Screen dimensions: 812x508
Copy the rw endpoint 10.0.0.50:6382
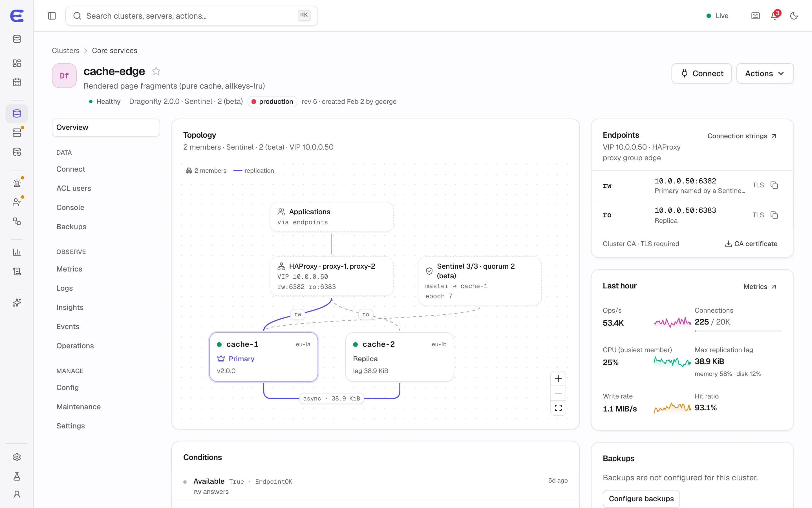(774, 185)
